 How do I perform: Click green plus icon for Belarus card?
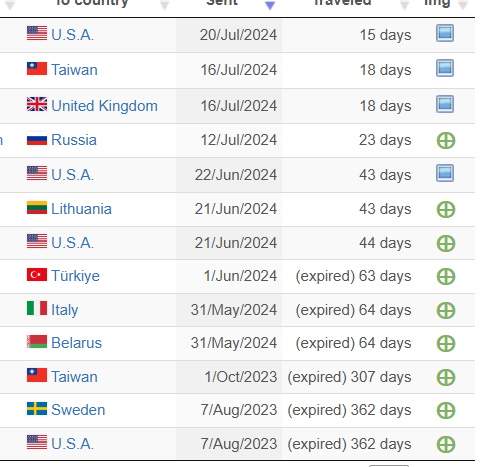446,344
